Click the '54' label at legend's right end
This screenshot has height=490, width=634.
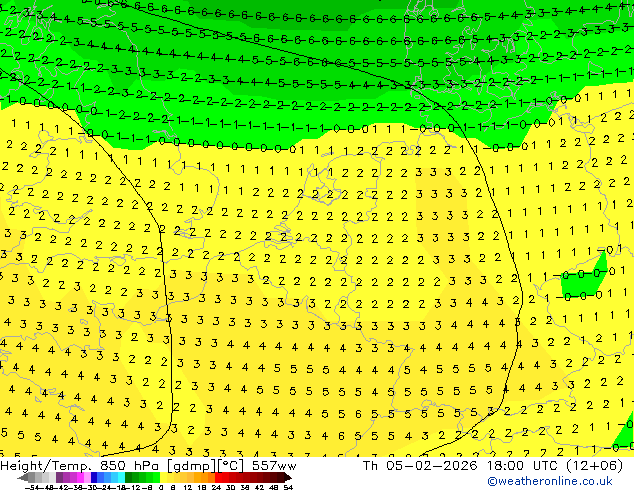click(x=287, y=487)
